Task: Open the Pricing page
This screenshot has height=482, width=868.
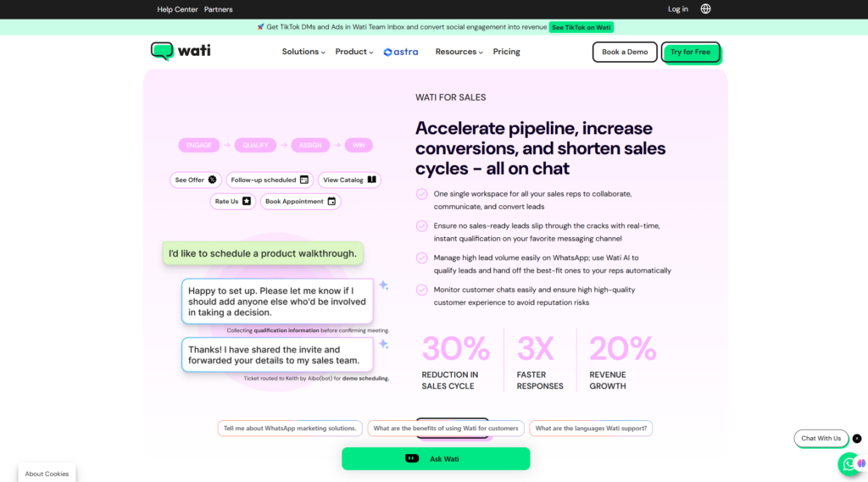Action: point(507,52)
